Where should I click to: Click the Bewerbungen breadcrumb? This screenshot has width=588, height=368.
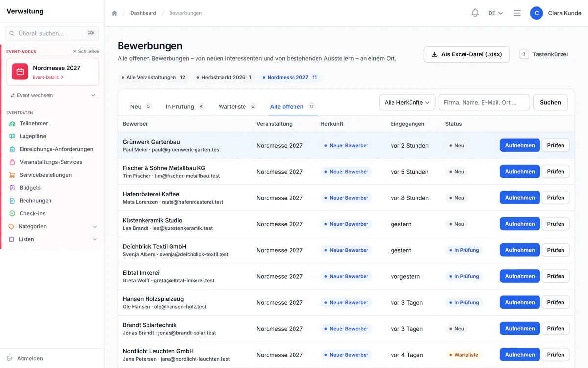pos(185,13)
